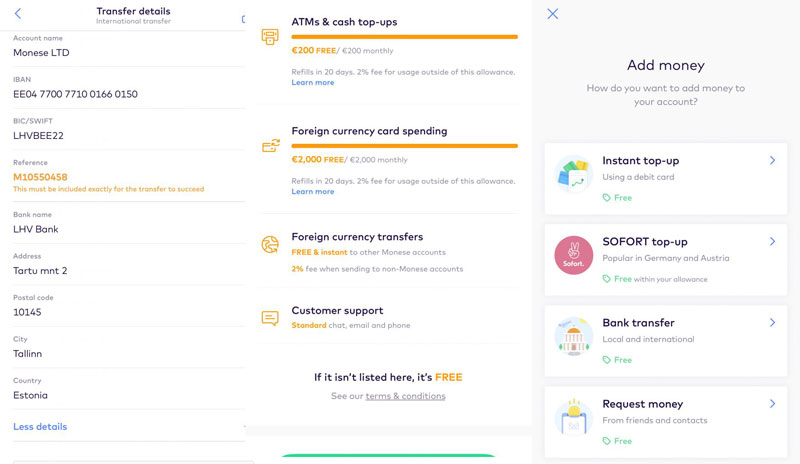Tap the Foreign currency transfers globe icon
The height and width of the screenshot is (464, 800).
[x=270, y=245]
